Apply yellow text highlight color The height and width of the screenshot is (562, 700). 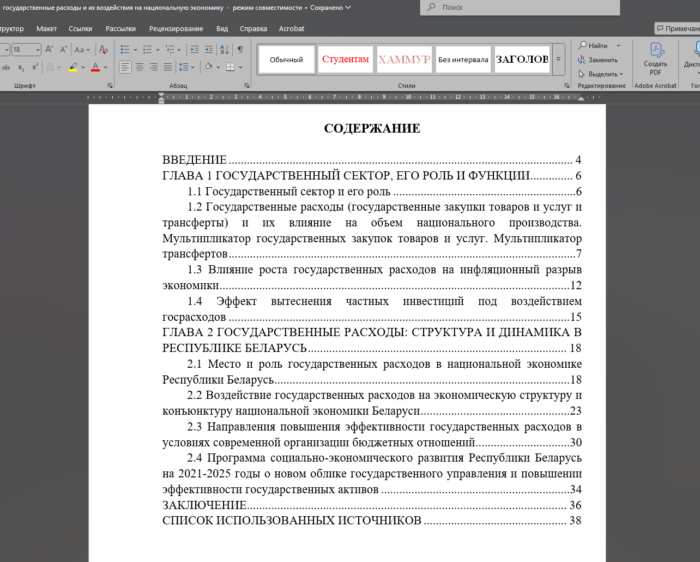click(x=73, y=67)
